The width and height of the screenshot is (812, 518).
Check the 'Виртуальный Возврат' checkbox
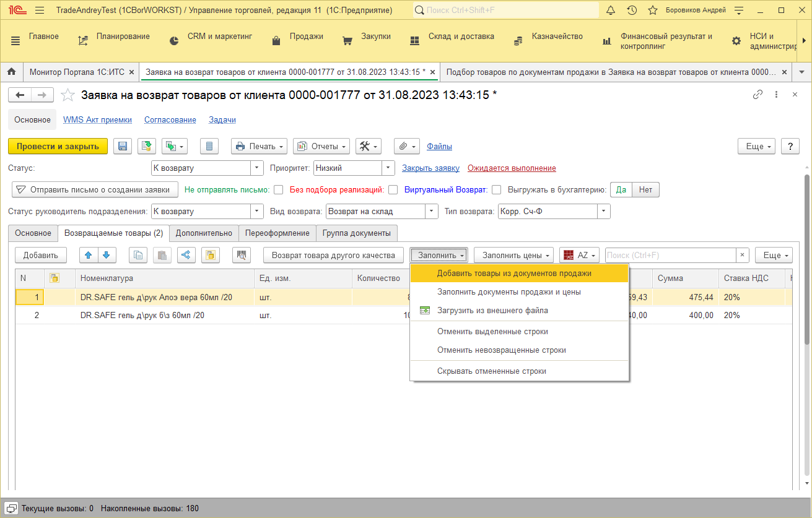click(496, 189)
